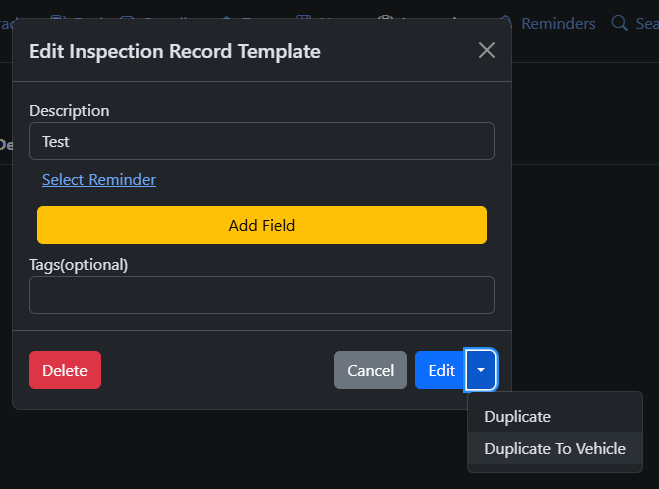
Task: Click the Tags(optional) label
Action: click(79, 265)
